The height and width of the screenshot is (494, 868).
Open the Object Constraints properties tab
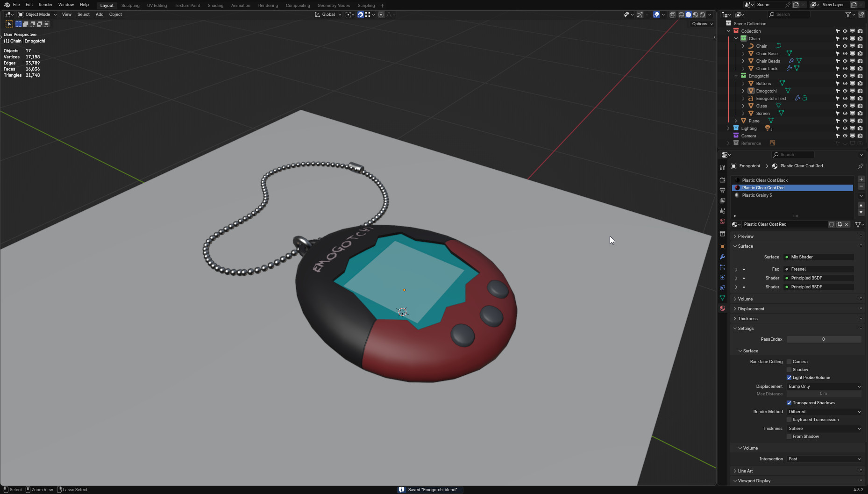point(722,287)
